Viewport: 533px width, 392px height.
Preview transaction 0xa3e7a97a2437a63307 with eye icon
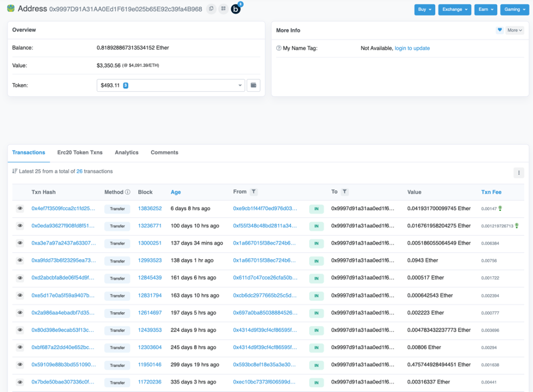(x=20, y=243)
